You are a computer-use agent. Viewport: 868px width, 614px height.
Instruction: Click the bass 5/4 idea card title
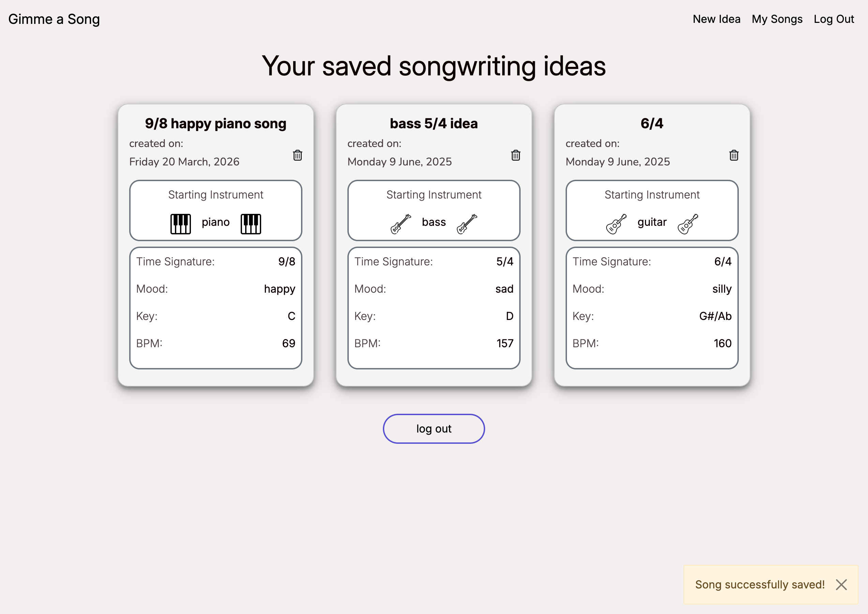(x=434, y=123)
